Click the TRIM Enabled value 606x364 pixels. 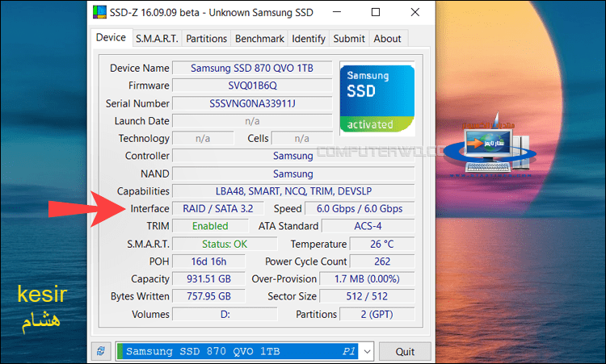(x=210, y=226)
